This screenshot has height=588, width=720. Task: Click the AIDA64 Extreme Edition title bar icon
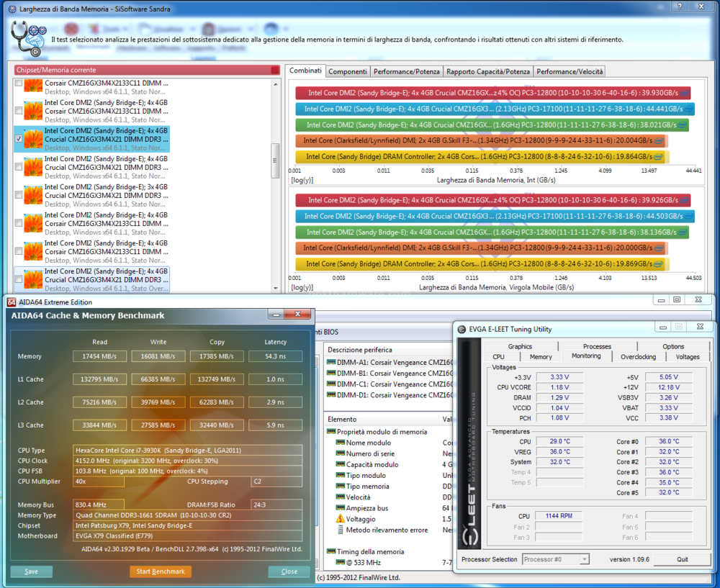[12, 302]
